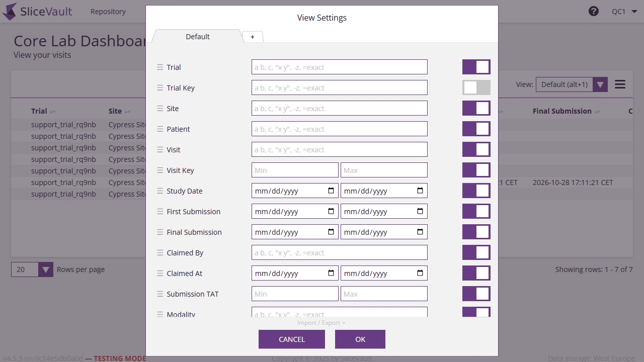644x362 pixels.
Task: Click the Trial filter text field
Action: click(x=340, y=67)
